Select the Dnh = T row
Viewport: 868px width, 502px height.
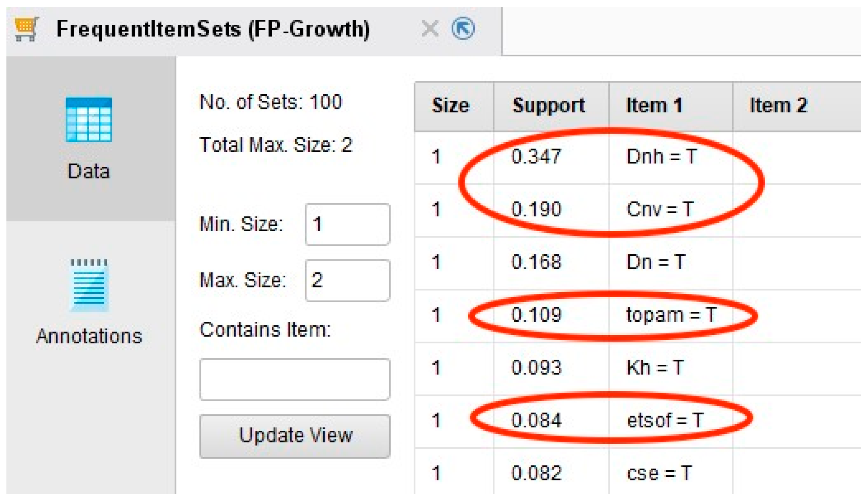point(661,156)
